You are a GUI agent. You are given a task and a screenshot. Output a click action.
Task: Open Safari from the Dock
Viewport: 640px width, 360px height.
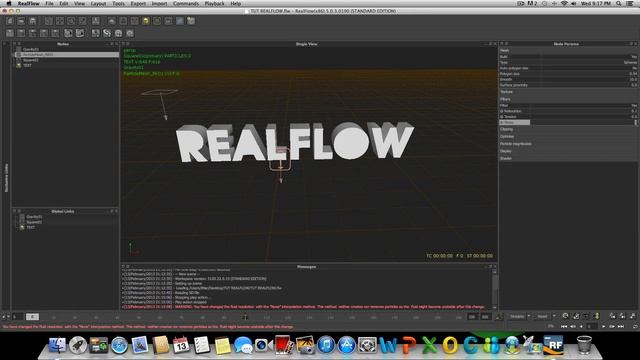(x=119, y=346)
